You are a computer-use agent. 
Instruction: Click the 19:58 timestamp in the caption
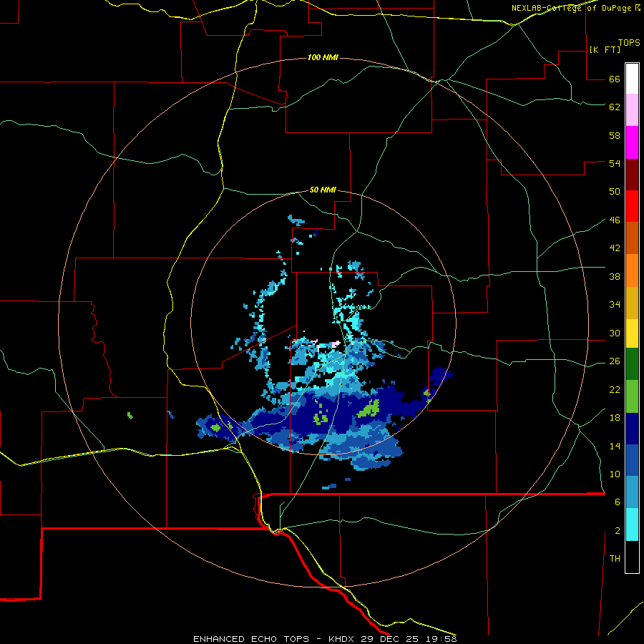(x=441, y=639)
